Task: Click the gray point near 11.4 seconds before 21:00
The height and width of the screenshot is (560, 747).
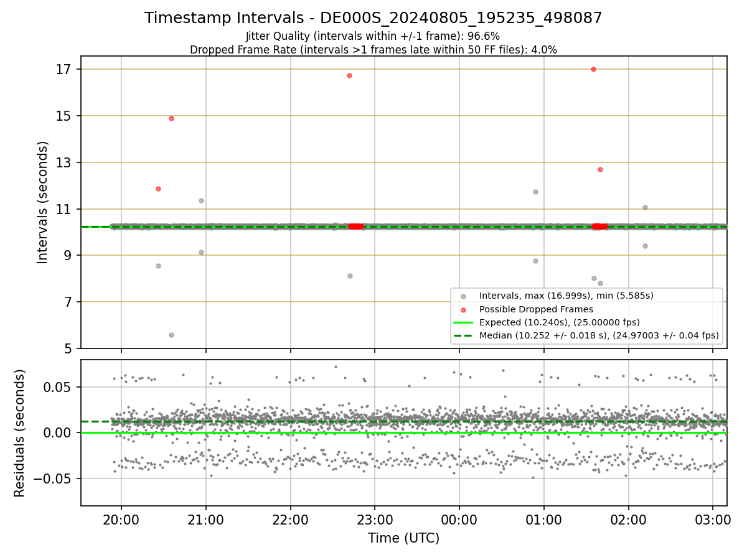Action: 201,200
